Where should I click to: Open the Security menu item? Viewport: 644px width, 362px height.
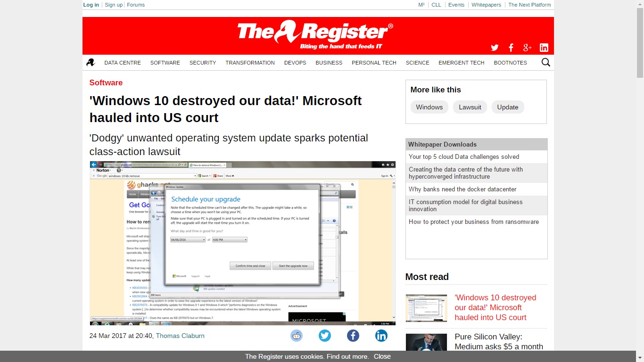click(x=203, y=63)
